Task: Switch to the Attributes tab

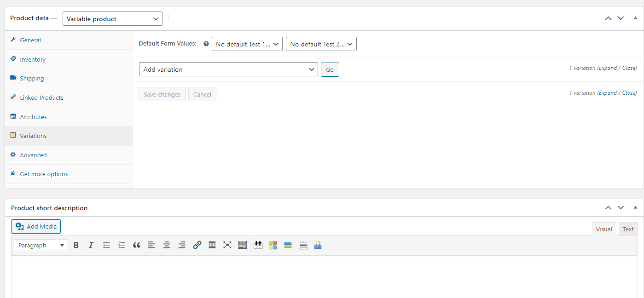Action: (x=33, y=117)
